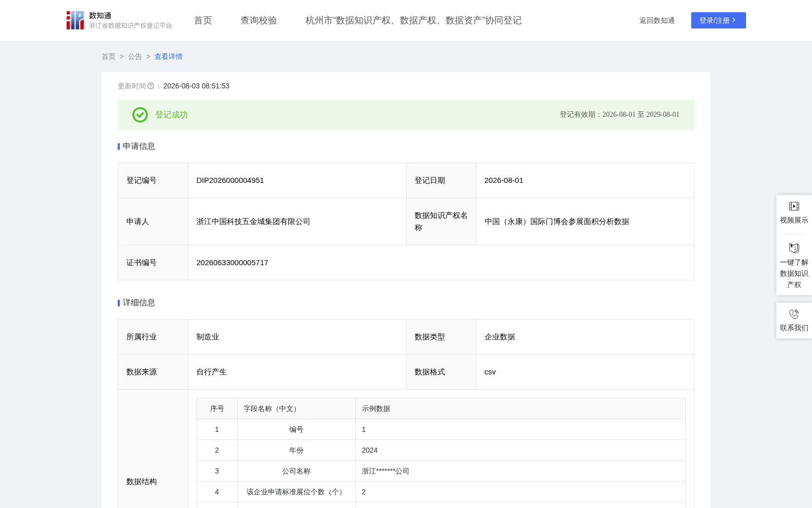Click the 数据结构 row label

(142, 482)
